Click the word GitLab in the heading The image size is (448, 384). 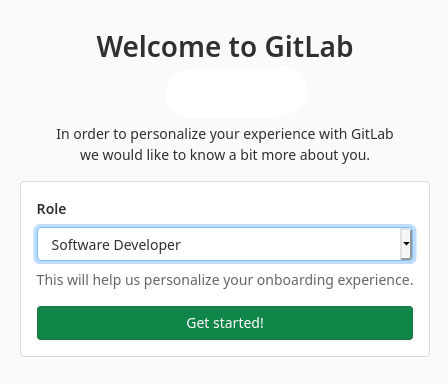pos(309,47)
